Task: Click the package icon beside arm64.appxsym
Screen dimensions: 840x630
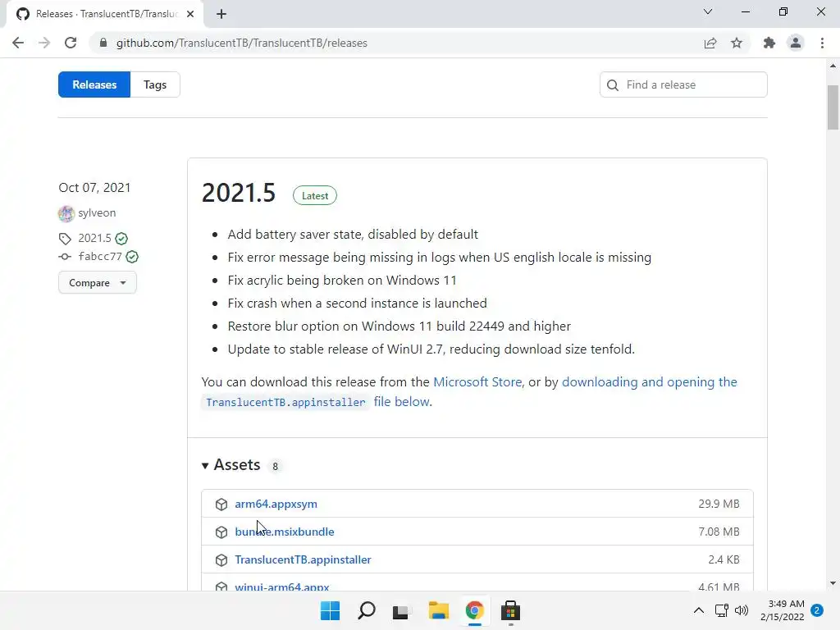Action: tap(221, 504)
